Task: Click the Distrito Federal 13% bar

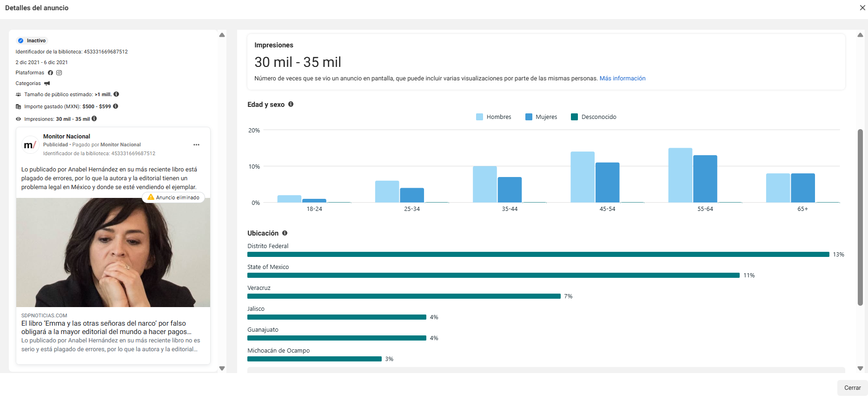Action: [538, 255]
